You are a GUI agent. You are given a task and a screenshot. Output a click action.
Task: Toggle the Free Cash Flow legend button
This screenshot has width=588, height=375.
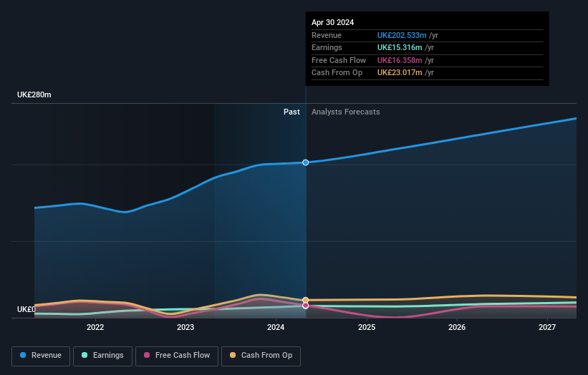177,356
